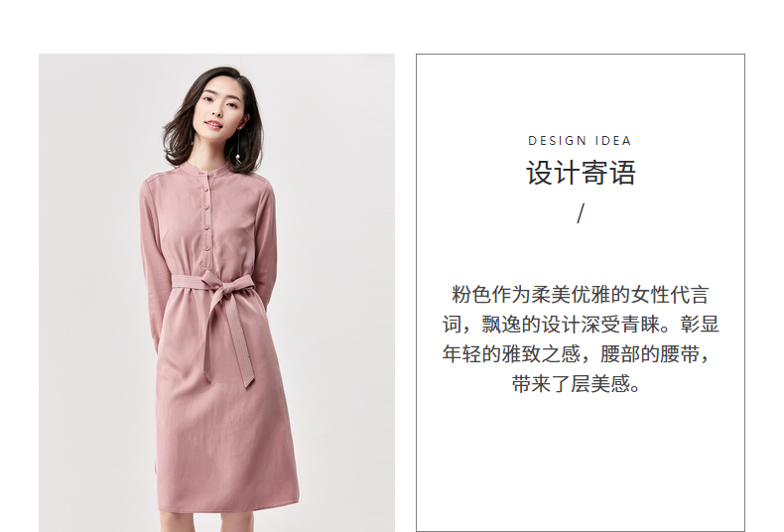Click the model's face

coord(218,108)
